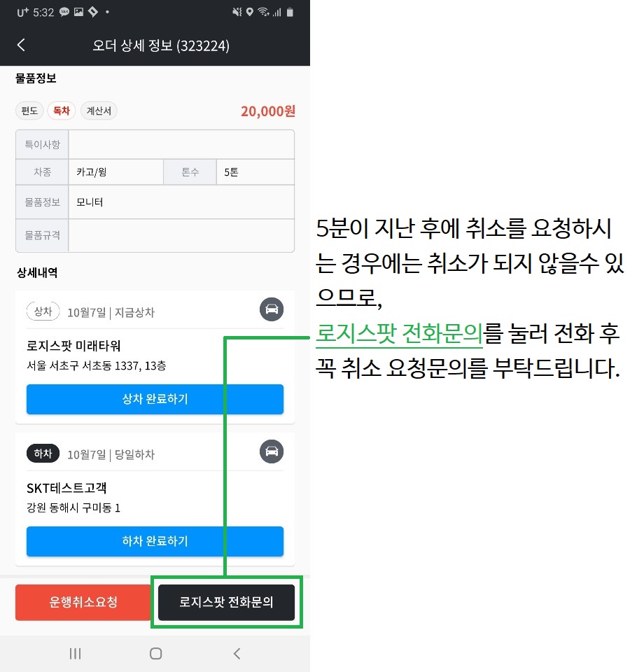Tap Android back navigation button
Screen dimensions: 630x672
pos(237,653)
